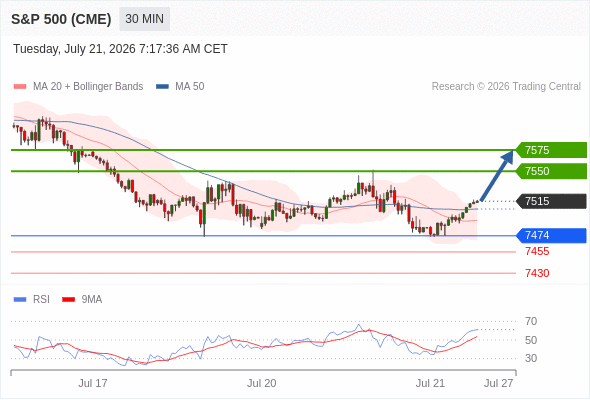
Task: Select the 7575 green resistance tag
Action: [x=551, y=150]
